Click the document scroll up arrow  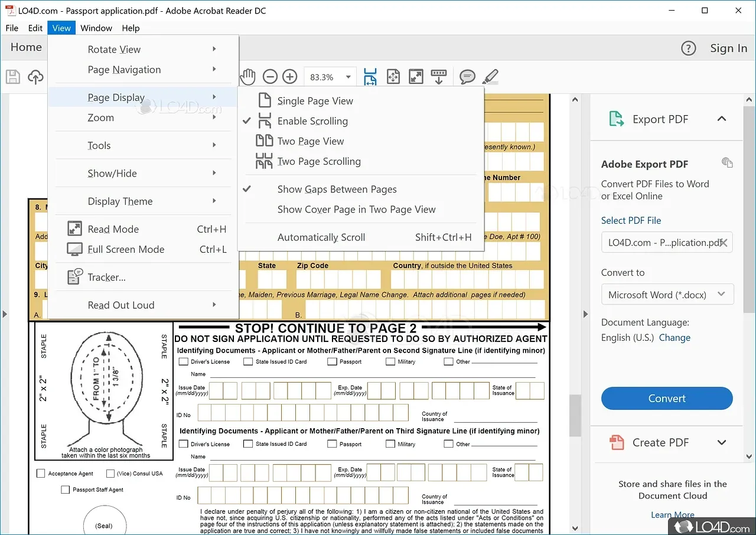tap(575, 100)
